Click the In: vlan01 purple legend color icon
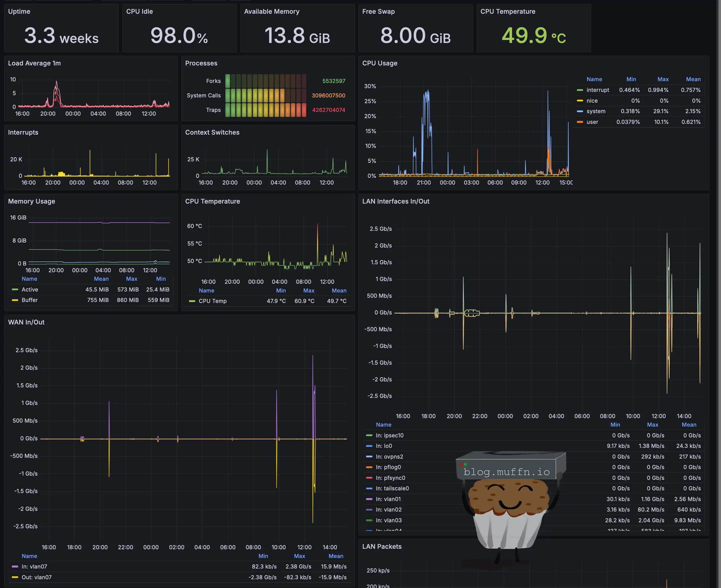The height and width of the screenshot is (588, 721). [369, 499]
